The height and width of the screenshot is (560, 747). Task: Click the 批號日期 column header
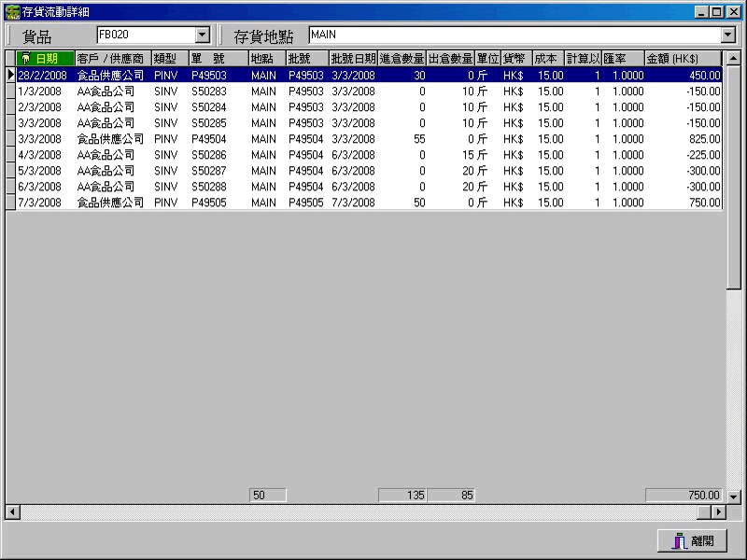353,59
